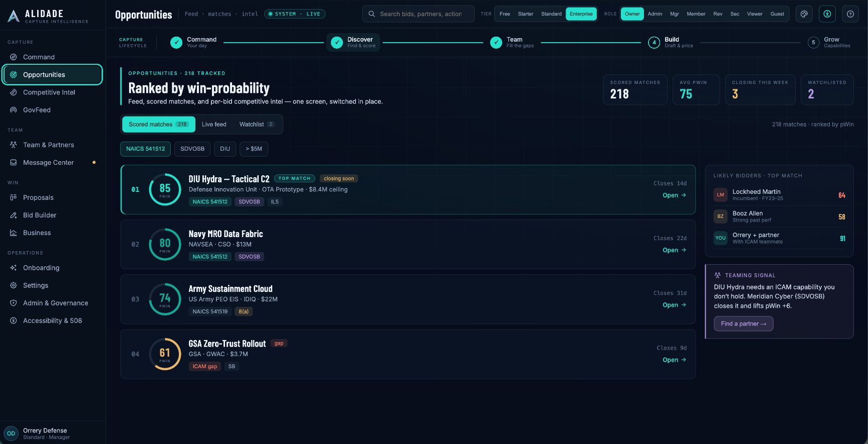Go to the Grow lifecycle step
The image size is (868, 444).
pos(829,43)
